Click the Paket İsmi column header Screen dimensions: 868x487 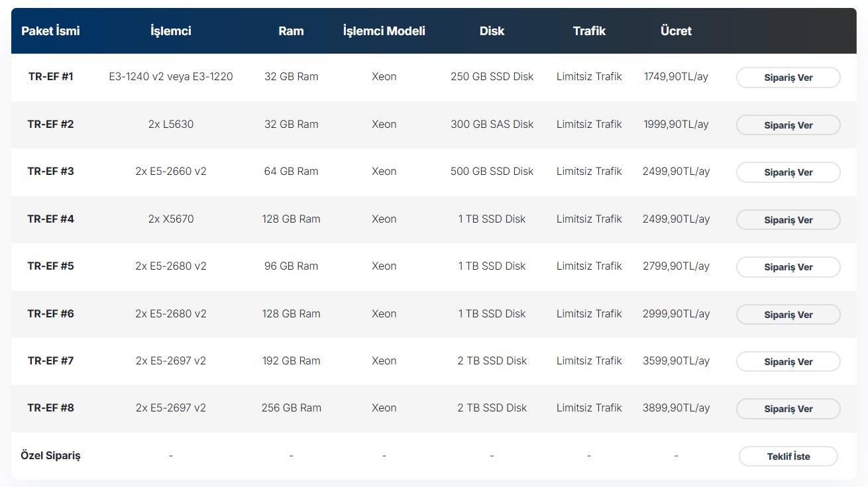coord(50,31)
